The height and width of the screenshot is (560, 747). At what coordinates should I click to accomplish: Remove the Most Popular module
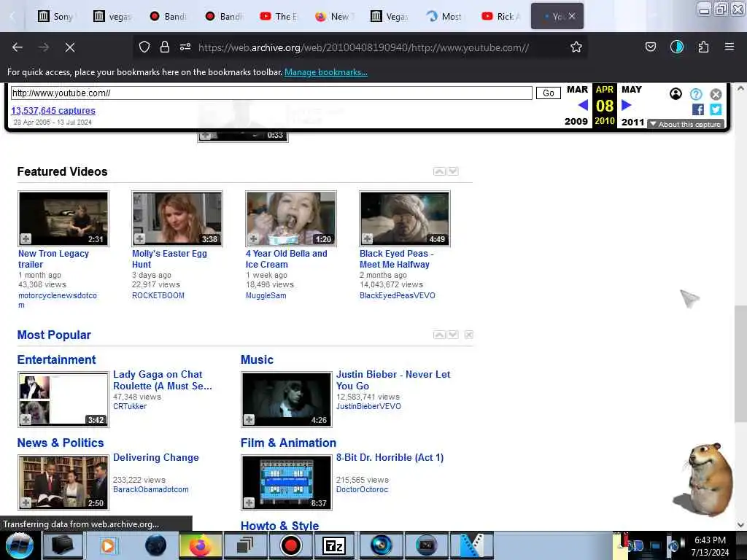tap(469, 335)
